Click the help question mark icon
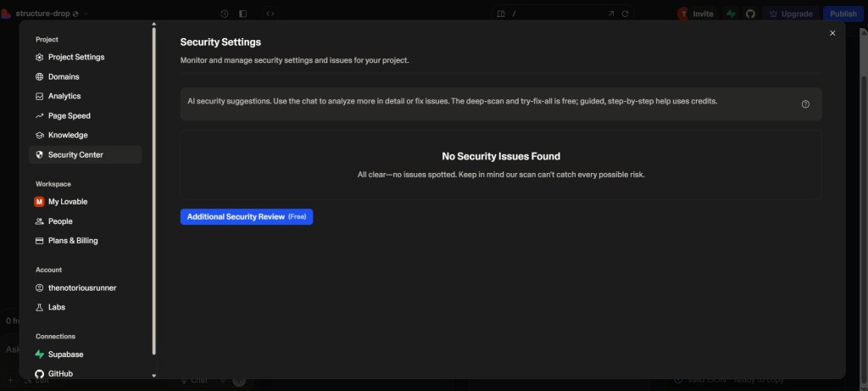 (805, 104)
